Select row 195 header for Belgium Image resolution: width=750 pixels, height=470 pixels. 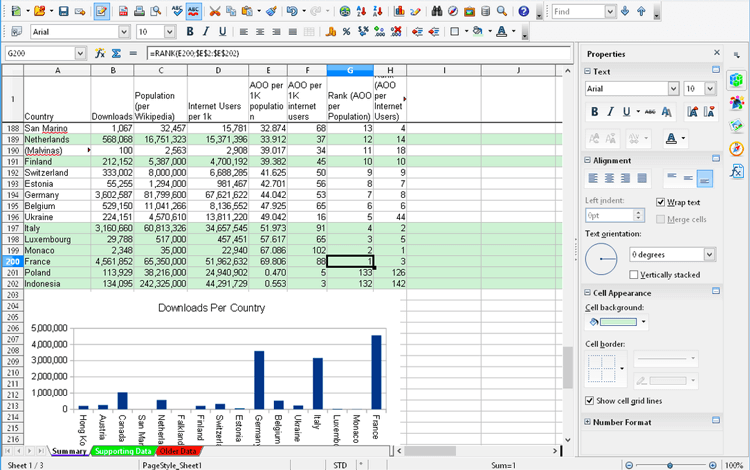[11, 205]
